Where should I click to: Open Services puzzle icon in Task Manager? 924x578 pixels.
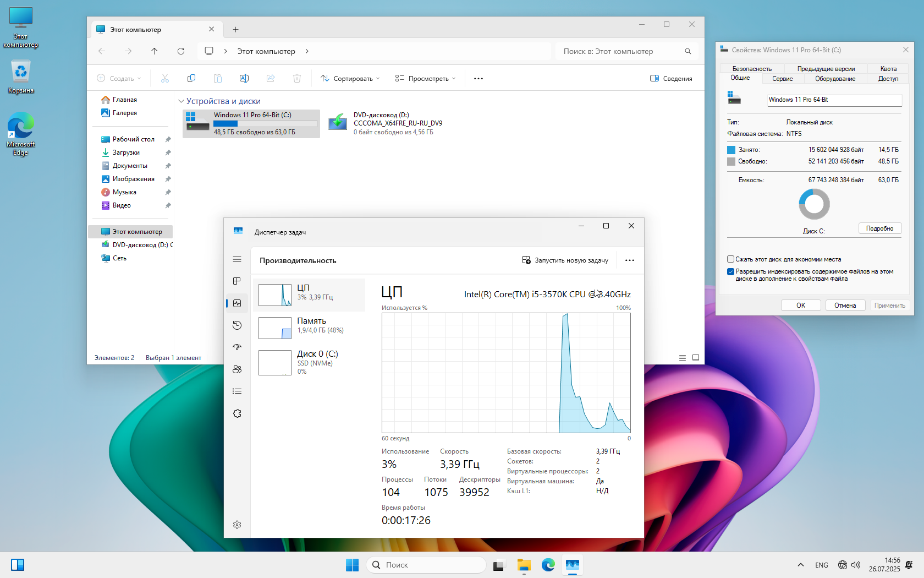[237, 413]
